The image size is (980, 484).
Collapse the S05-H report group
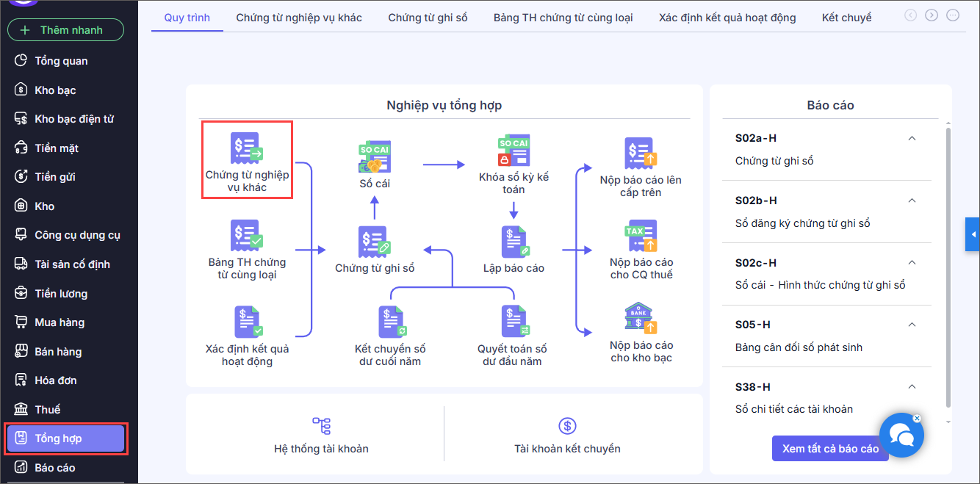(x=912, y=325)
